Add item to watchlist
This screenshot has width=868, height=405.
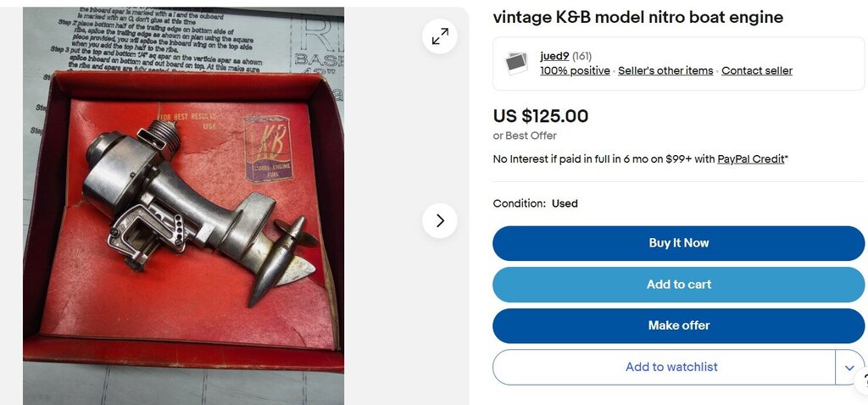pyautogui.click(x=664, y=368)
